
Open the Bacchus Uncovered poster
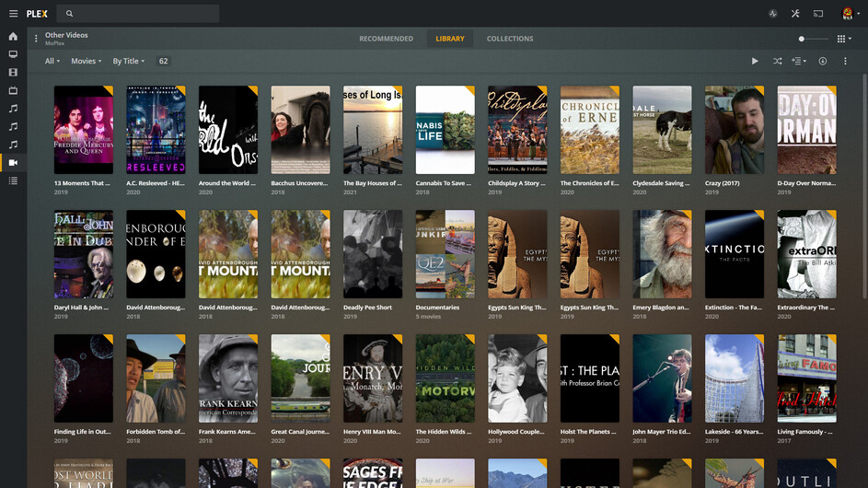(x=301, y=130)
